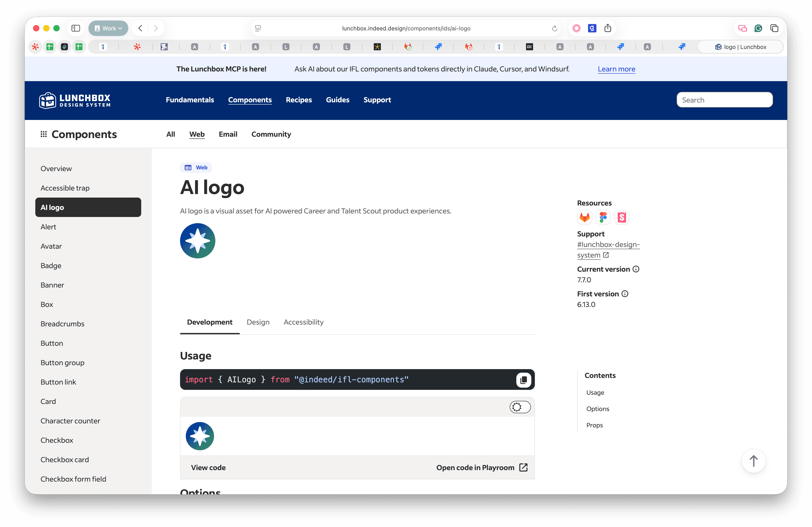The image size is (812, 527).
Task: Open the Work profile dropdown
Action: coord(109,28)
